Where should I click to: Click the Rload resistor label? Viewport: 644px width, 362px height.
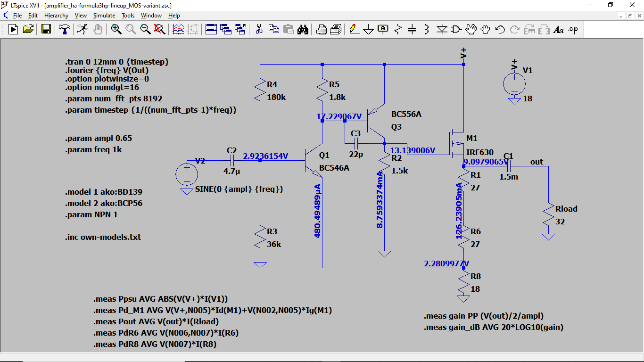[x=566, y=209]
